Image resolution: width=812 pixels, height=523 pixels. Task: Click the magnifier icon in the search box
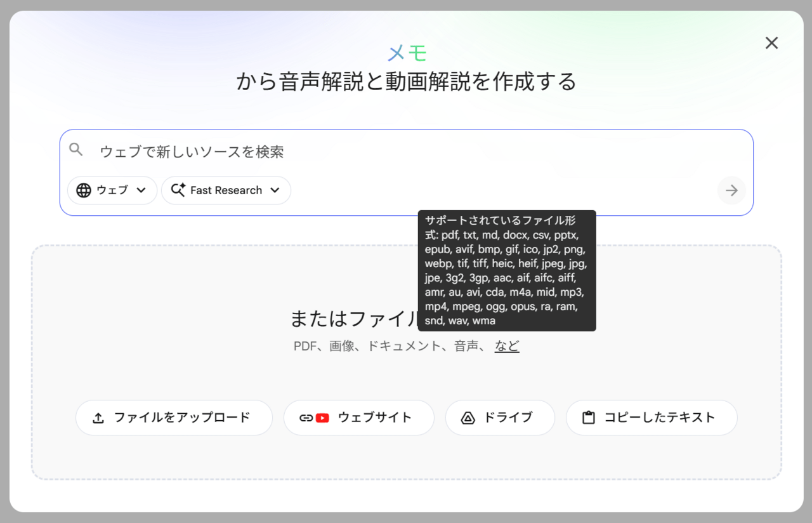(x=76, y=150)
